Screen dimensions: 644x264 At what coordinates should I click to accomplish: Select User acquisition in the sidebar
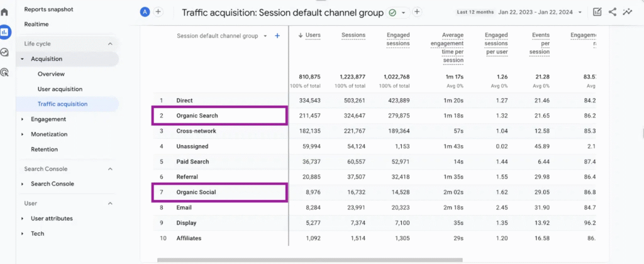pos(60,89)
